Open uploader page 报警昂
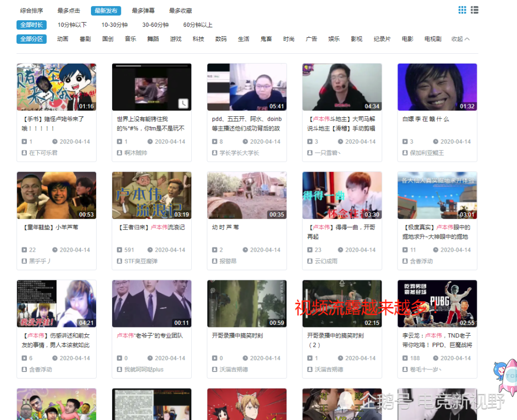Image resolution: width=517 pixels, height=420 pixels. 228,261
